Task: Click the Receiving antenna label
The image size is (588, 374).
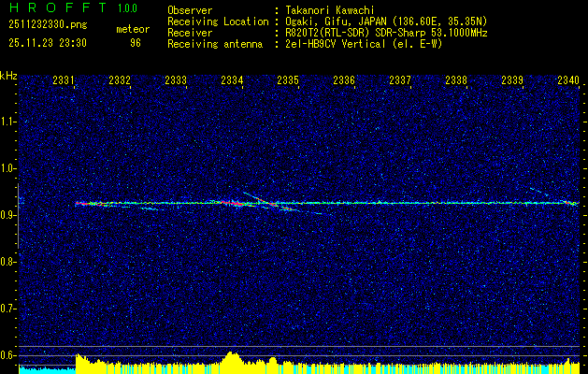Action: click(x=215, y=44)
